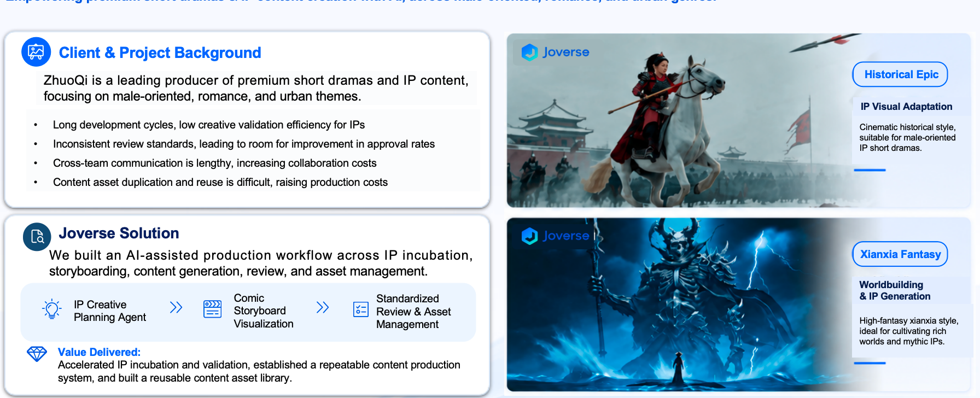Click the diamond icon beside Value Delivered
Screen dimensions: 980x398
click(x=37, y=354)
